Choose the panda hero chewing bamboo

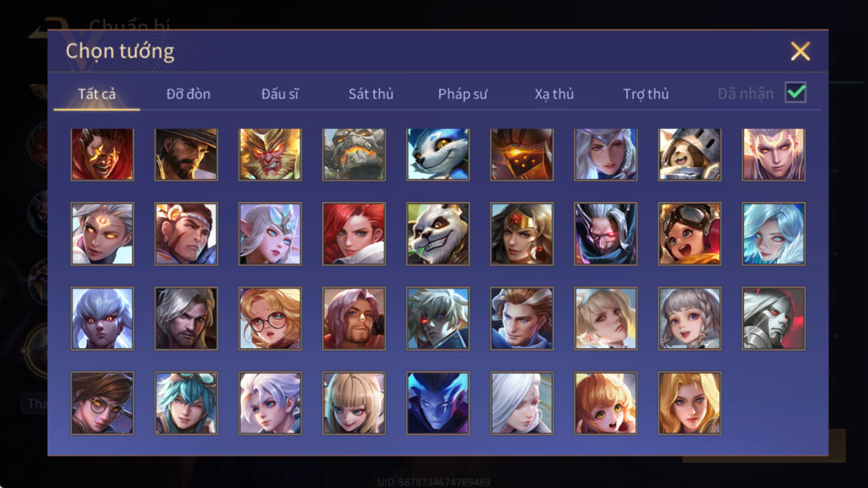[438, 234]
